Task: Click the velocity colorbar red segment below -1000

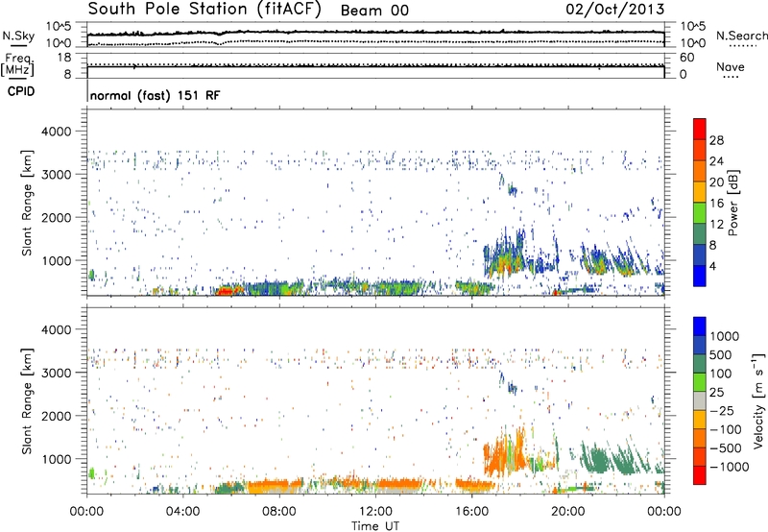Action: [x=700, y=475]
